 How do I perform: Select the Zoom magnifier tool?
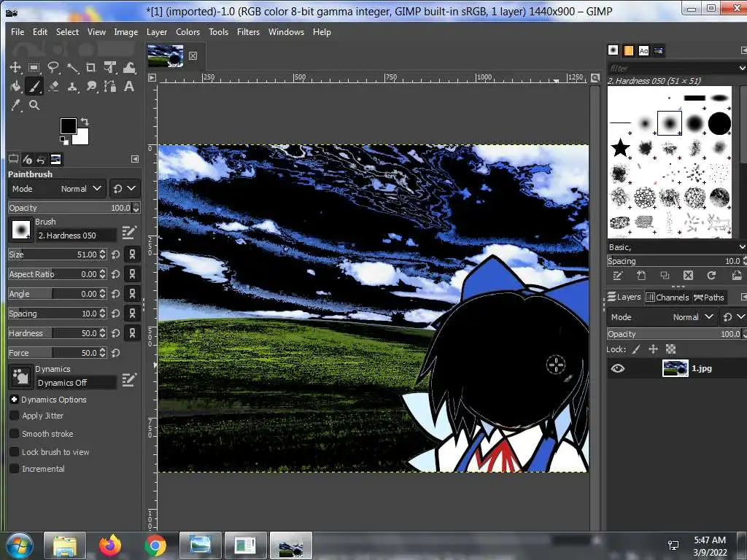pos(34,105)
